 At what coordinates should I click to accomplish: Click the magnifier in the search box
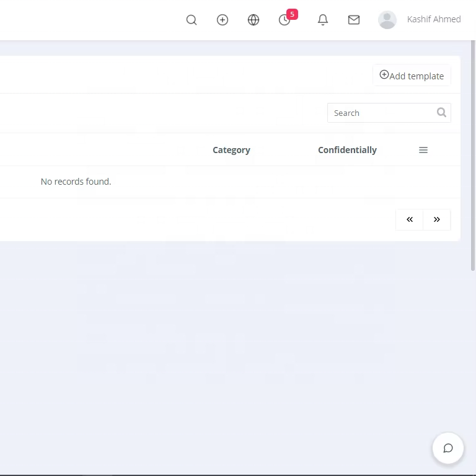click(441, 113)
